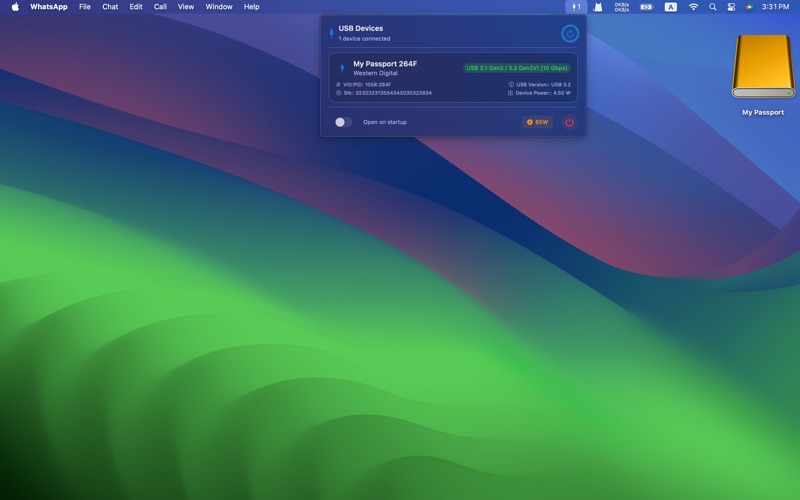
Task: Open Spotlight search in menu bar
Action: tap(713, 7)
